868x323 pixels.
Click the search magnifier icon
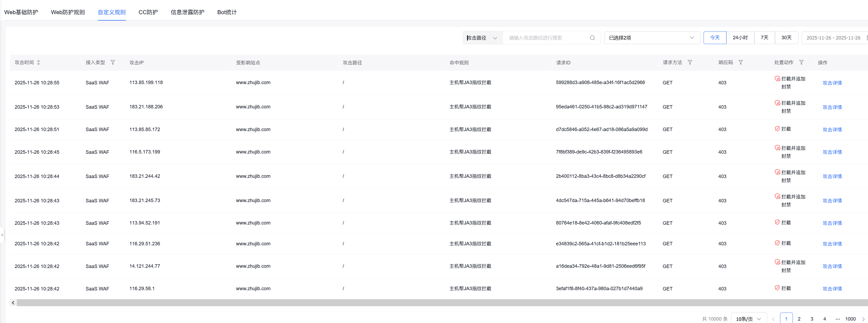[592, 38]
